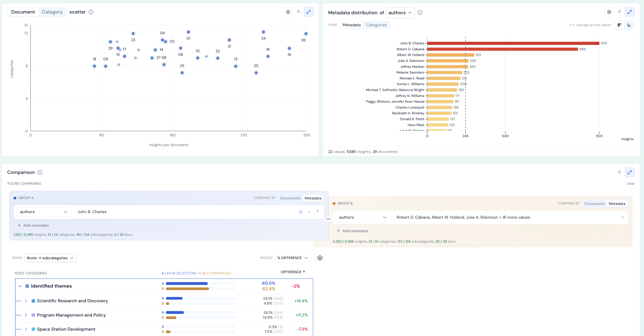Expand the scatter chart panel
Image resolution: width=644 pixels, height=336 pixels.
(x=308, y=12)
